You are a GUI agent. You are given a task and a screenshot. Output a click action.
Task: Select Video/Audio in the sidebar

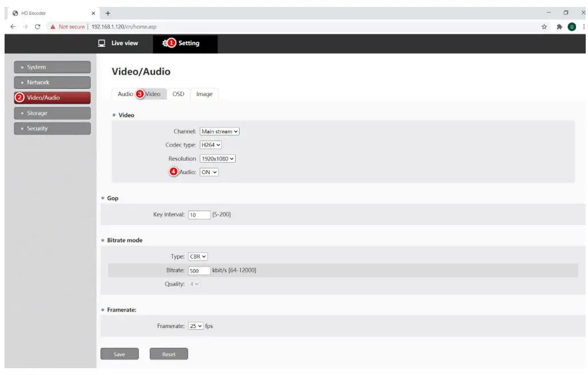point(53,97)
